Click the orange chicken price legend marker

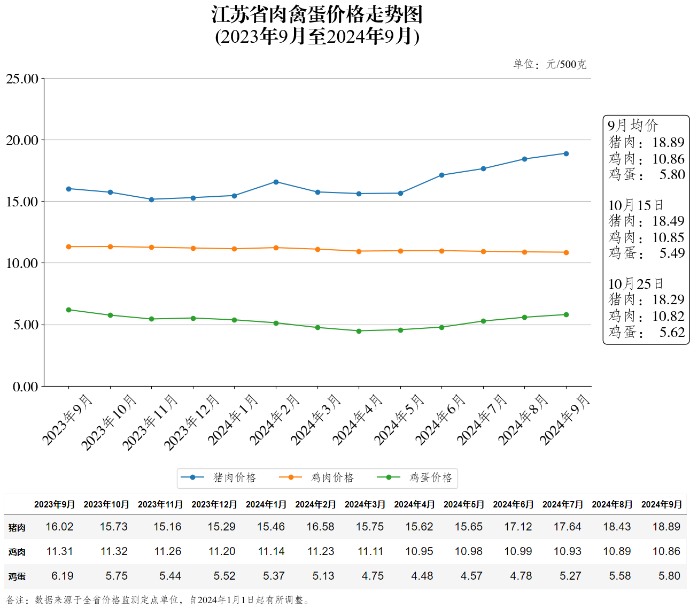[291, 478]
